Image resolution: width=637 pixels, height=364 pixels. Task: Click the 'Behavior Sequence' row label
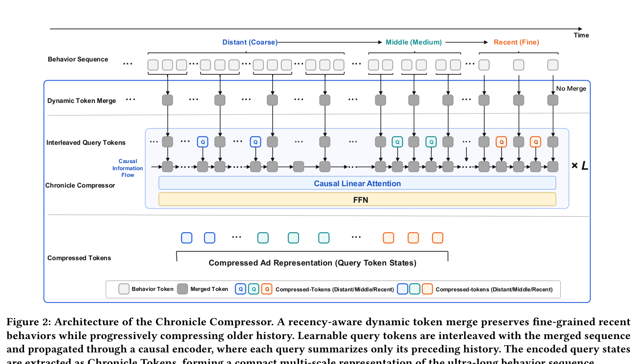tap(78, 59)
